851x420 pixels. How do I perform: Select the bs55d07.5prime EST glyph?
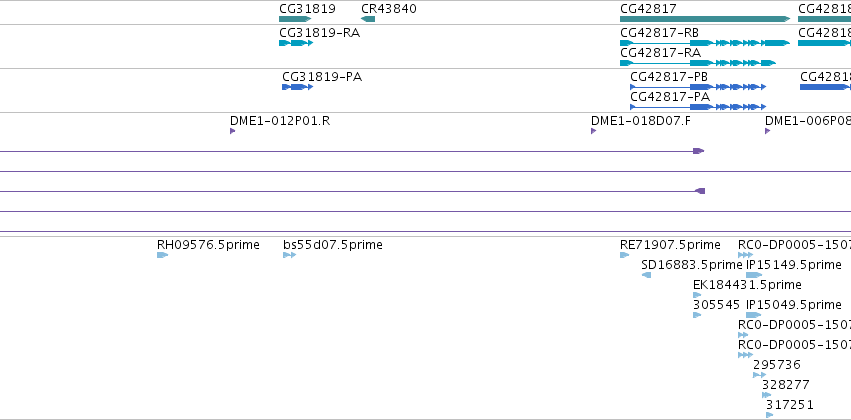coord(289,255)
